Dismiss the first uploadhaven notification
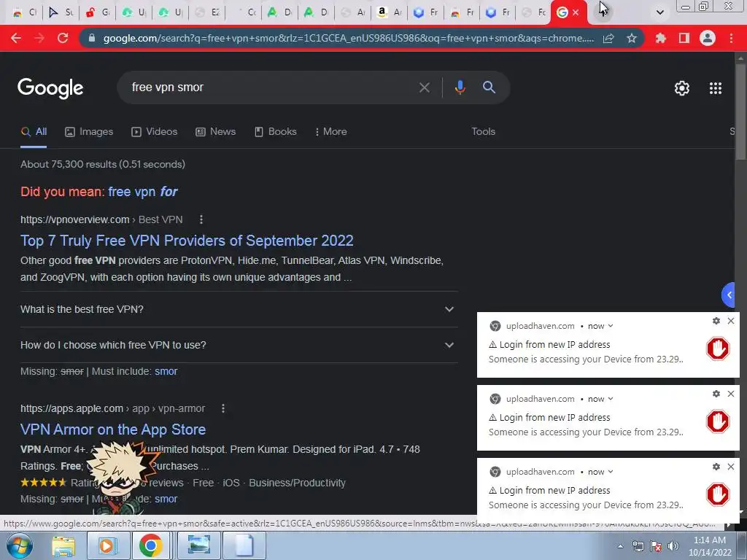This screenshot has width=747, height=560. (x=731, y=321)
